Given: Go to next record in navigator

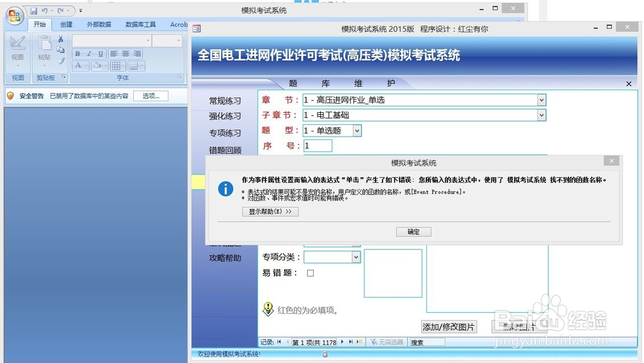Looking at the screenshot, I should click(342, 342).
